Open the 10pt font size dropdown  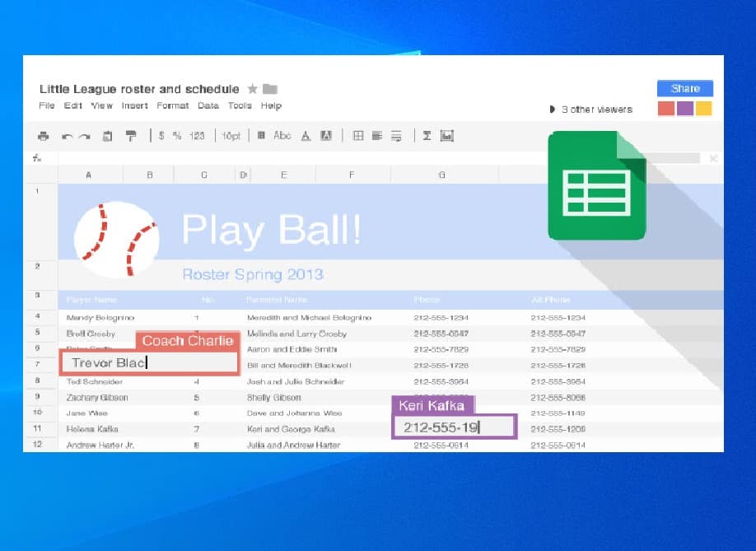click(231, 136)
